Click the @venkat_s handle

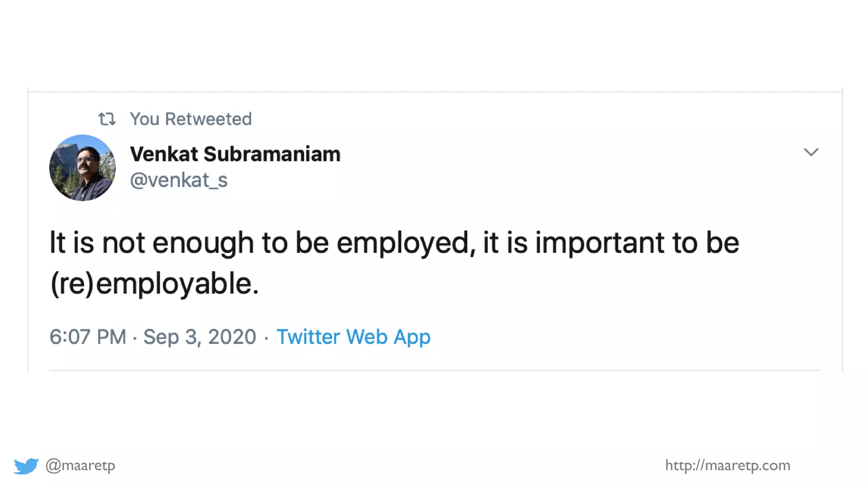(178, 180)
